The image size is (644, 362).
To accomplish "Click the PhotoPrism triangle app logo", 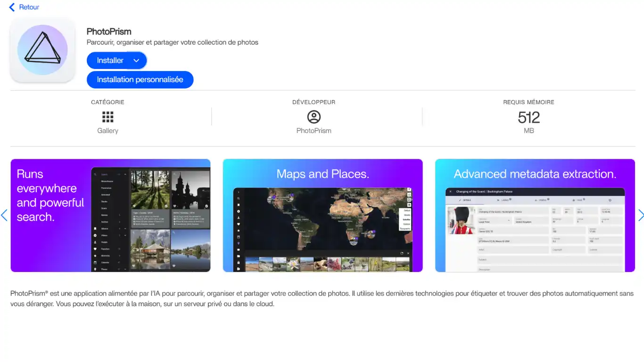I will [42, 50].
